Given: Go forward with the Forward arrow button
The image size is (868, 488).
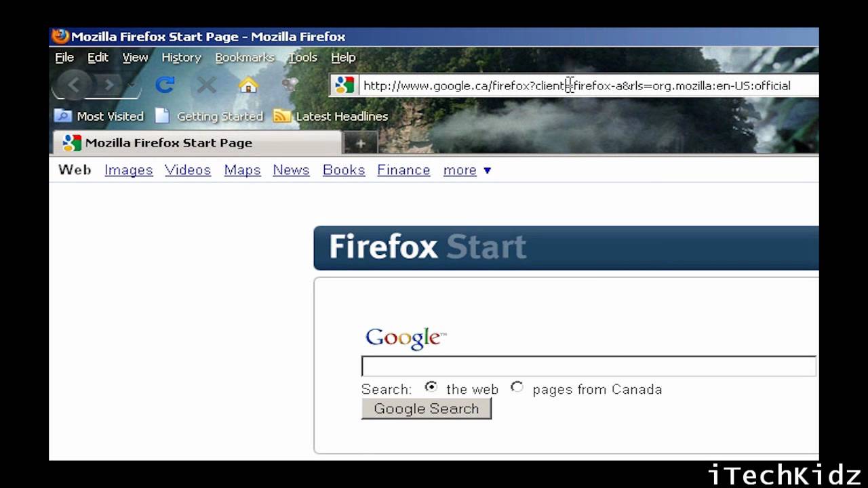Looking at the screenshot, I should click(x=108, y=85).
